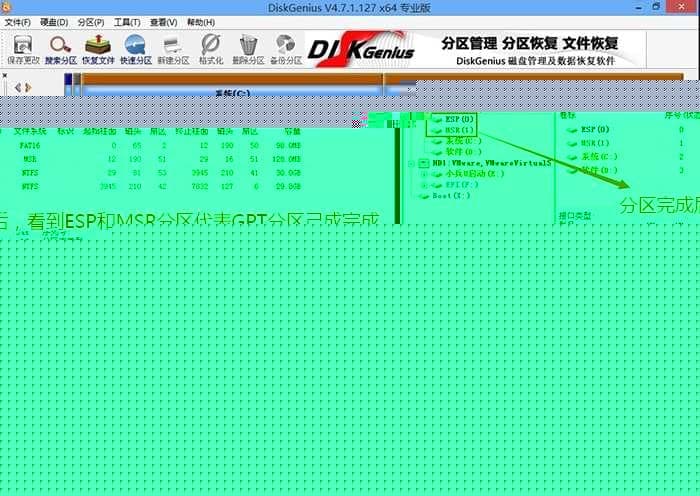Open the 工具(T) menu
Viewport: 700px width, 496px height.
(x=127, y=22)
